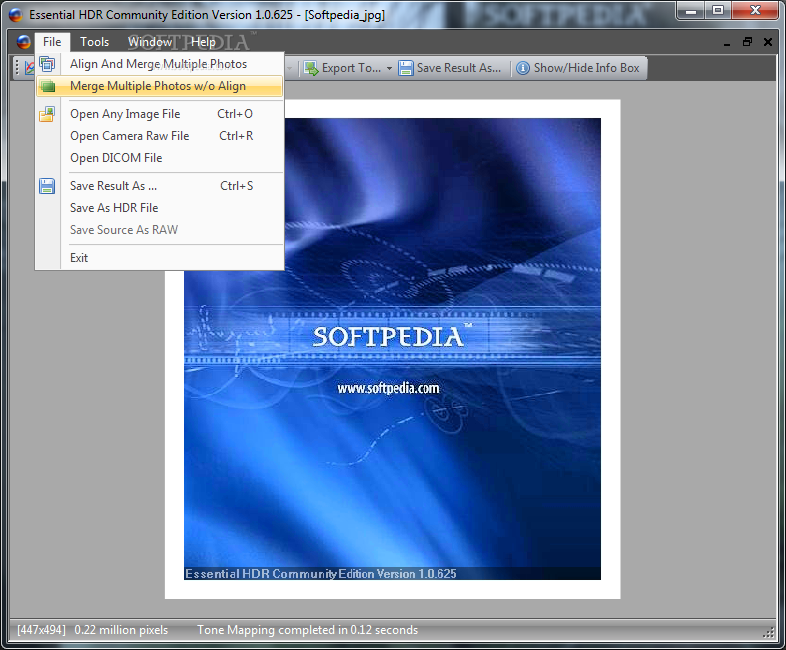Click the green Merge Multiple Photos icon
Image resolution: width=786 pixels, height=650 pixels.
[x=48, y=86]
